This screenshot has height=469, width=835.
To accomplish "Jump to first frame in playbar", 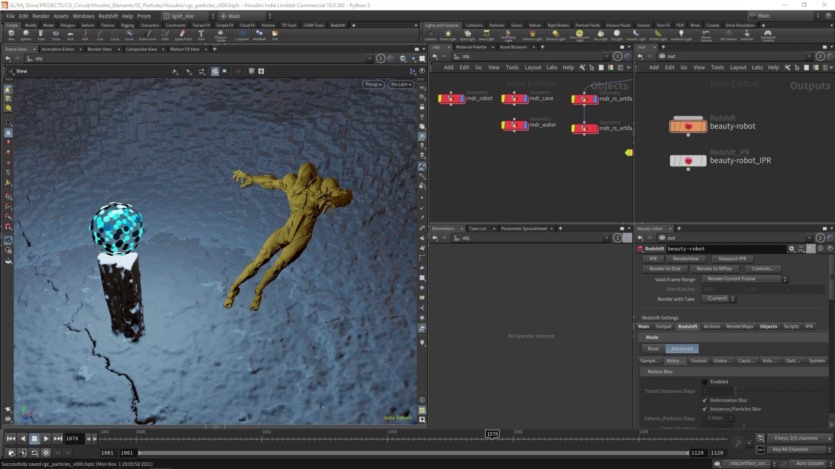I will coord(11,439).
